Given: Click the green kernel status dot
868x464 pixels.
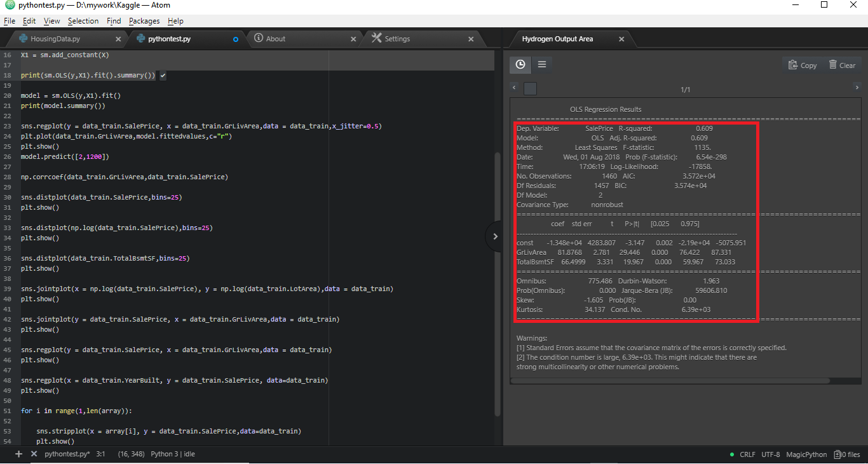Looking at the screenshot, I should (x=732, y=454).
